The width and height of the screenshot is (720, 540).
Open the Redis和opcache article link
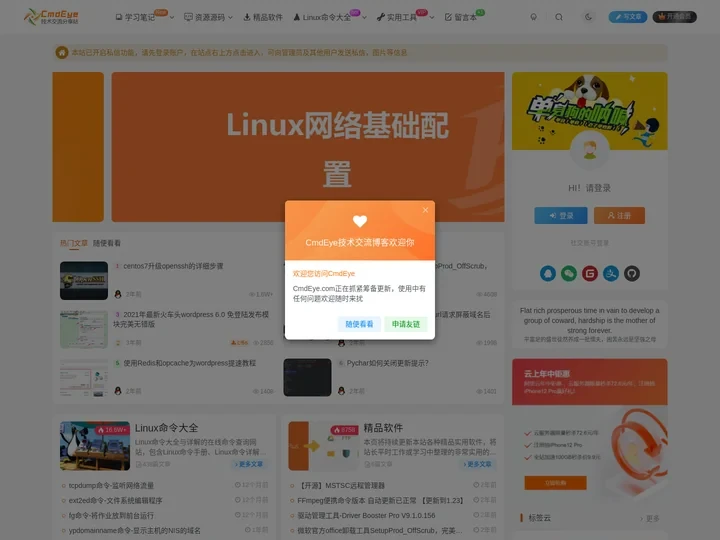coord(189,363)
